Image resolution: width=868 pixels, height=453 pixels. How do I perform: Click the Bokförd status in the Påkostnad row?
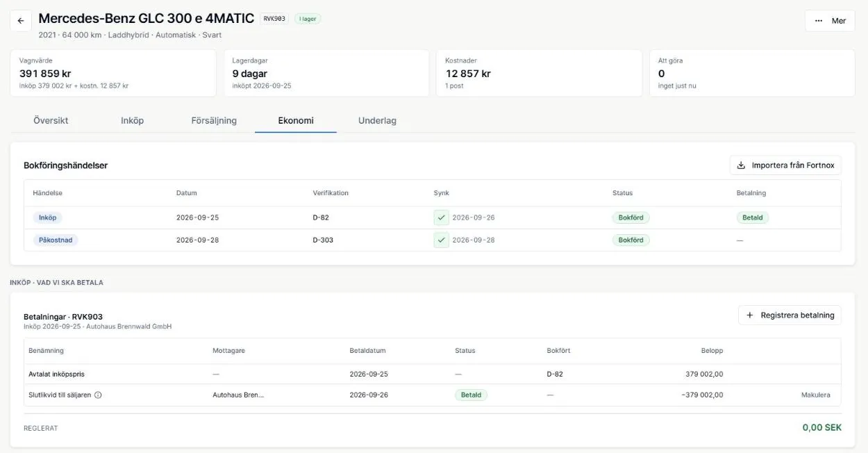(631, 240)
